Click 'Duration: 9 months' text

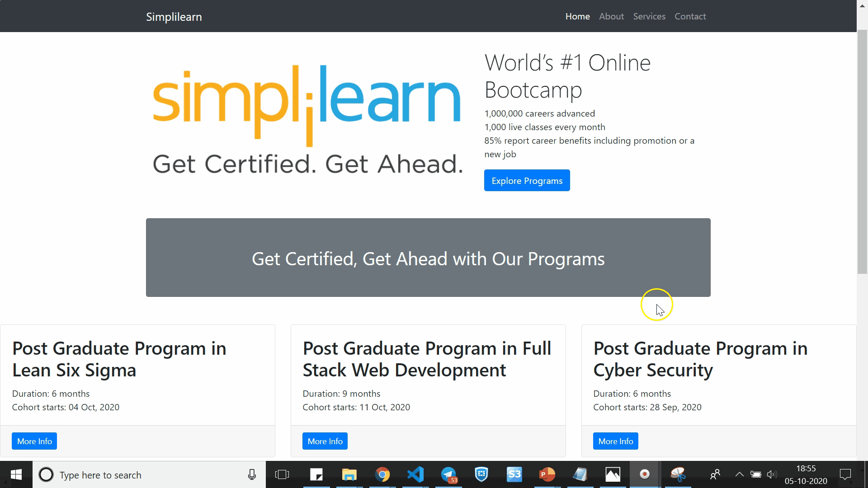(x=341, y=394)
